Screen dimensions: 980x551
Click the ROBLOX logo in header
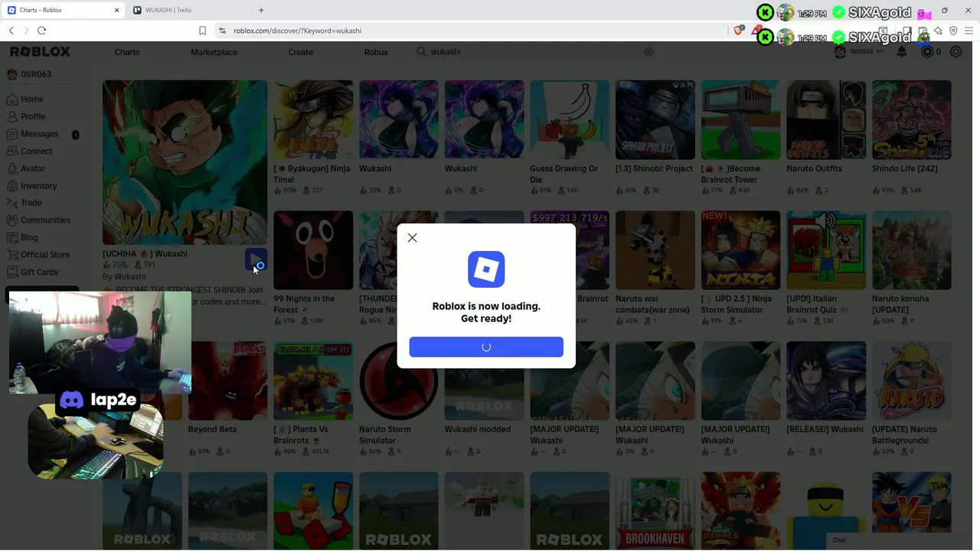[40, 51]
